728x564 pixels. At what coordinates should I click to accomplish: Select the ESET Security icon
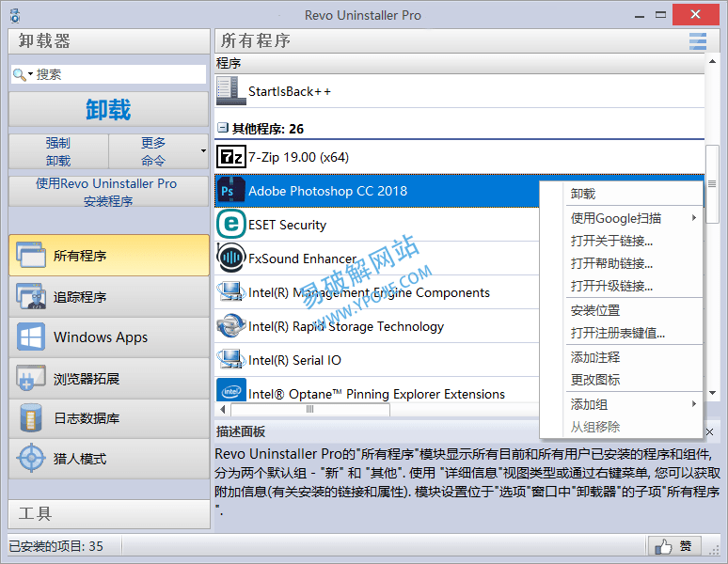230,225
